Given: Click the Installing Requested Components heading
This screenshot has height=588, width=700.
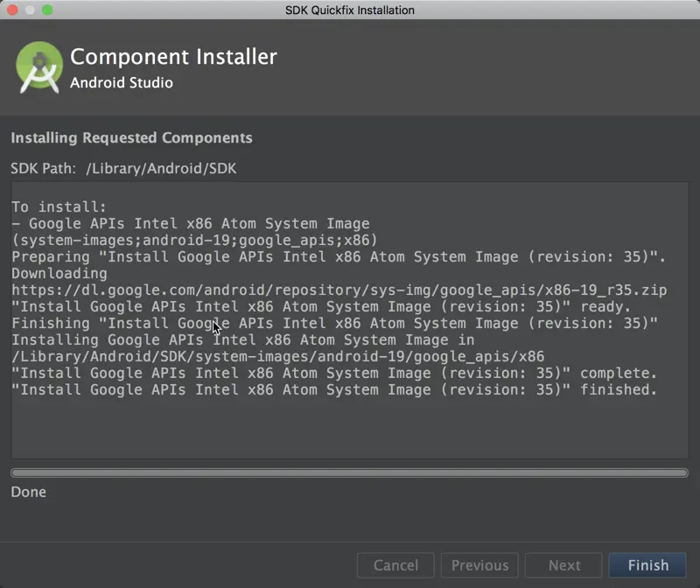Looking at the screenshot, I should coord(131,137).
